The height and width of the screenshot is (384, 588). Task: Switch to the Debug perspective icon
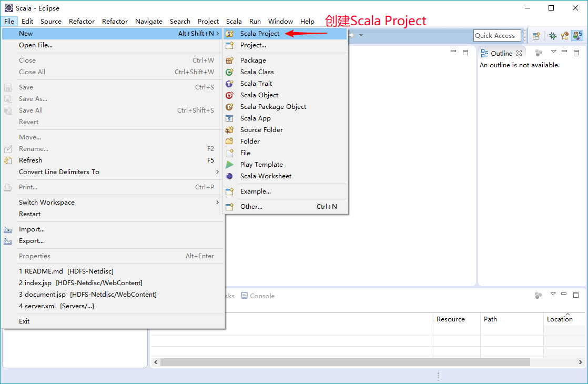[553, 36]
